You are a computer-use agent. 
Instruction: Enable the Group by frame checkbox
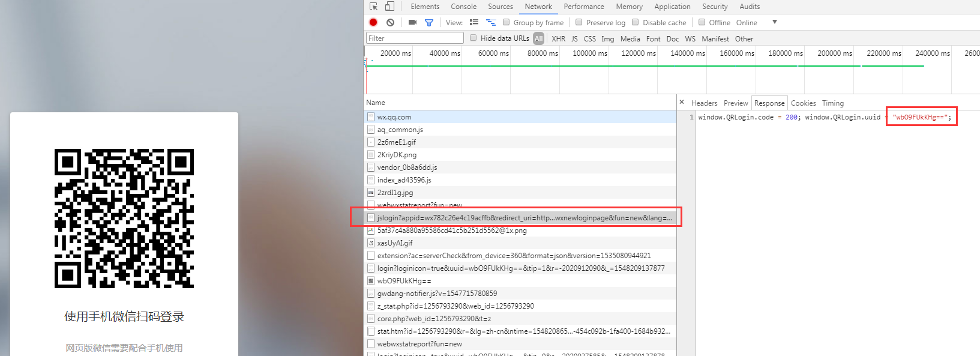point(507,22)
